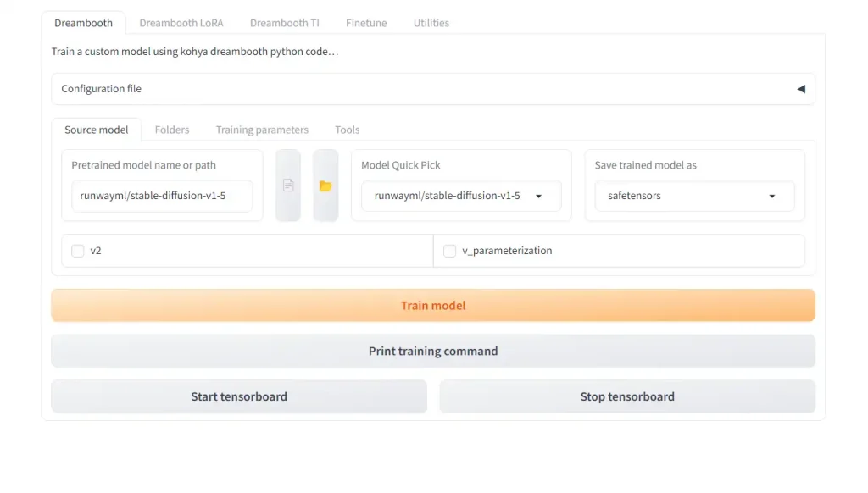Click the document file icon button
The image size is (868, 493).
click(288, 186)
